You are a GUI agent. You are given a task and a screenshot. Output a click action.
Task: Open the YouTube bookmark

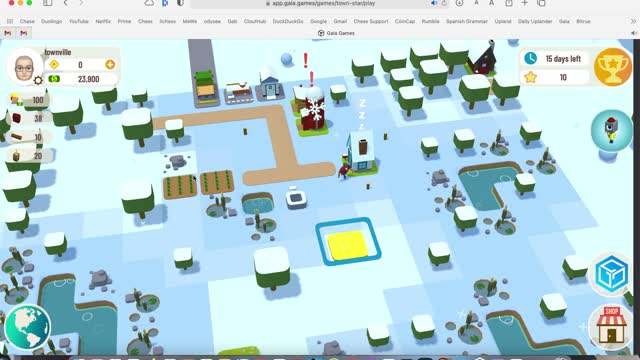click(79, 21)
